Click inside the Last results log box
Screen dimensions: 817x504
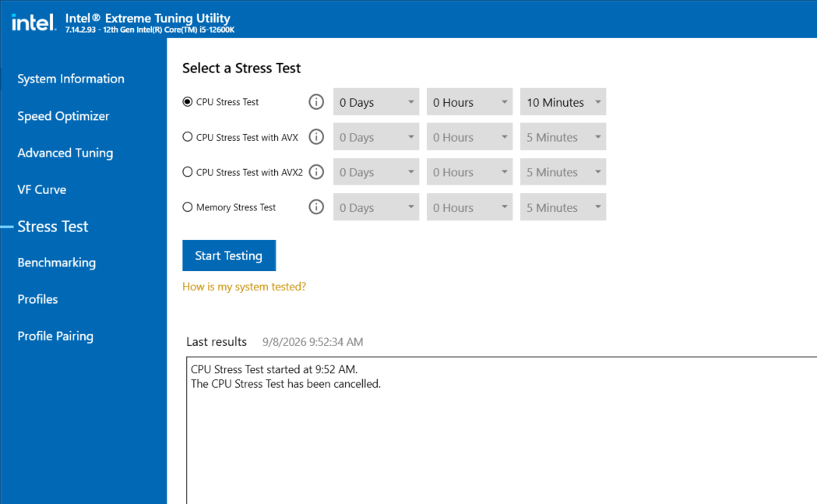tap(502, 431)
